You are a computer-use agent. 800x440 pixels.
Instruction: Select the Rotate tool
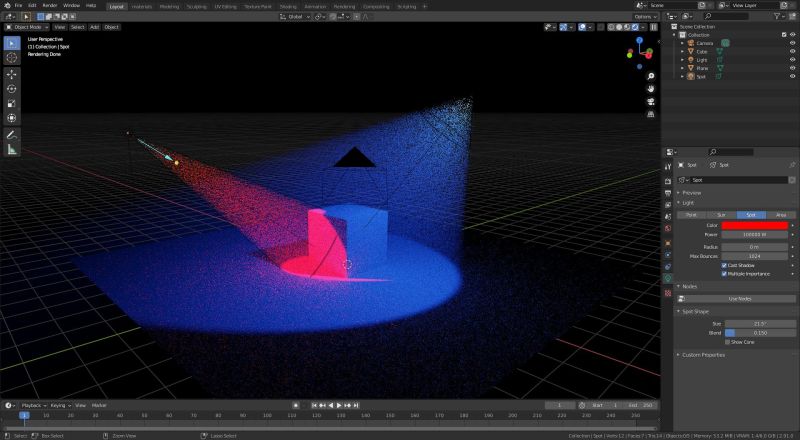tap(12, 89)
